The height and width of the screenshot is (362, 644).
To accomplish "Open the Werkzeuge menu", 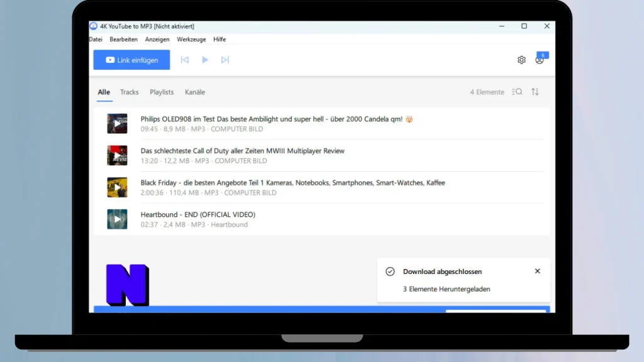I will point(191,40).
